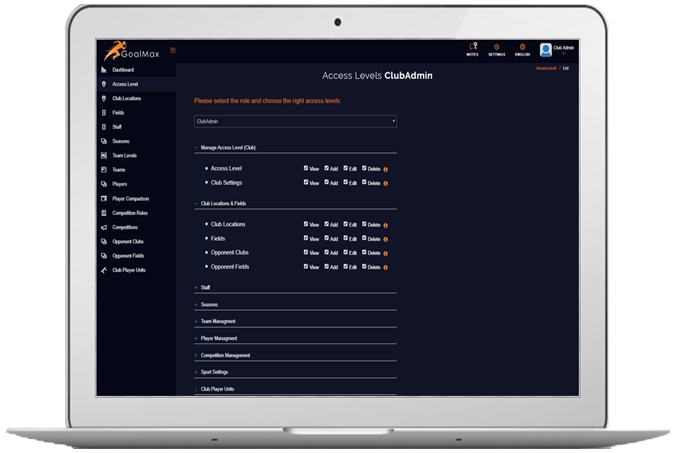Open the Notes icon in top bar
The width and height of the screenshot is (676, 453).
tap(472, 48)
